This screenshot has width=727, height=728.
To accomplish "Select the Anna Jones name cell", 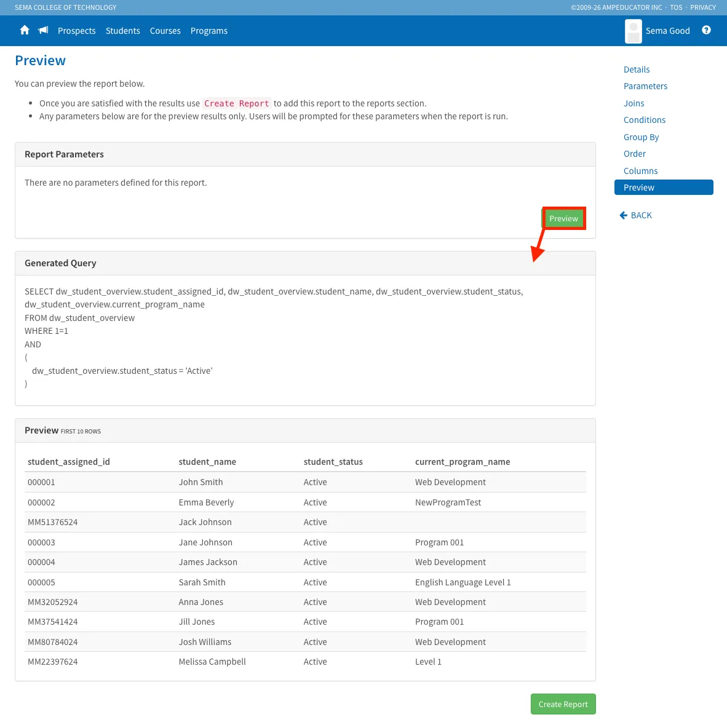I will coord(201,602).
